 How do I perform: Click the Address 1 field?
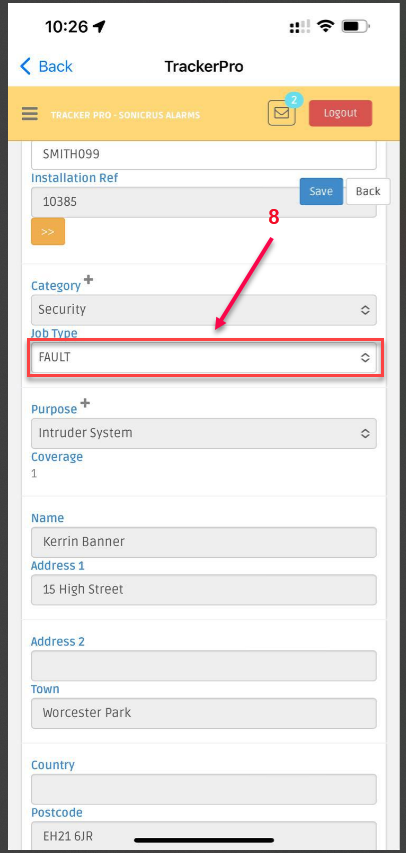pyautogui.click(x=204, y=590)
